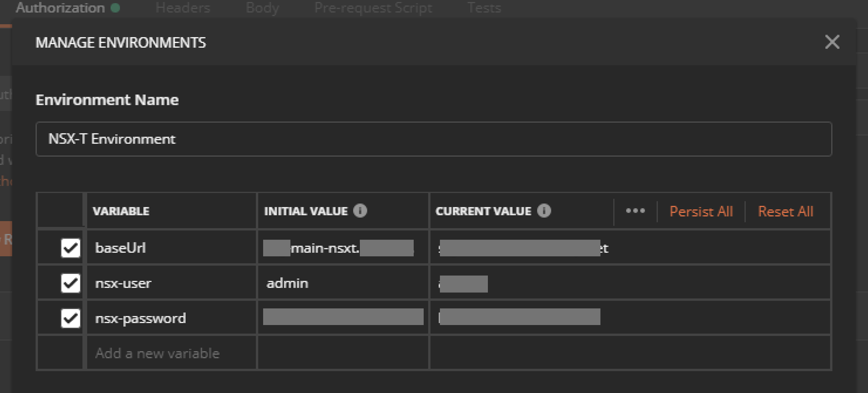Click the nsx-user current value cell
Screen dimensions: 868x393
click(x=630, y=283)
